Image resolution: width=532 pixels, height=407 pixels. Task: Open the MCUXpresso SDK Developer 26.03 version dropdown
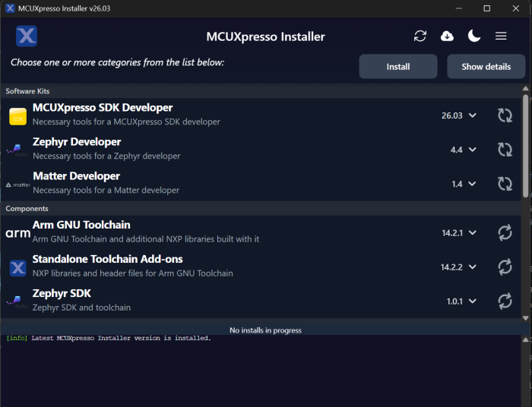pos(459,115)
